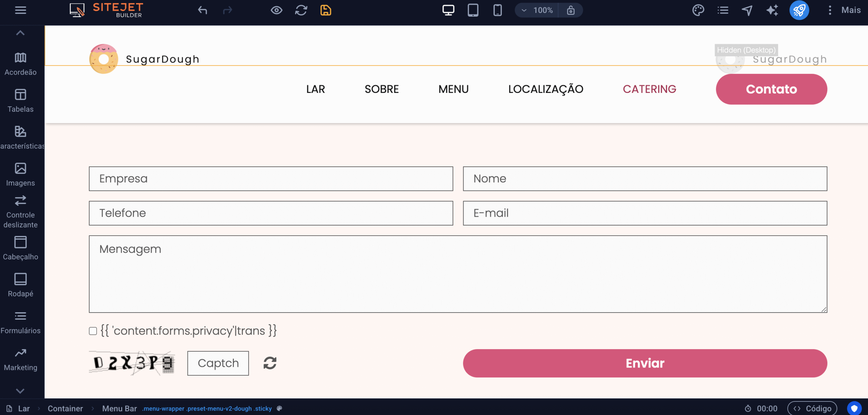This screenshot has width=868, height=415.
Task: Redo the last action
Action: 228,10
